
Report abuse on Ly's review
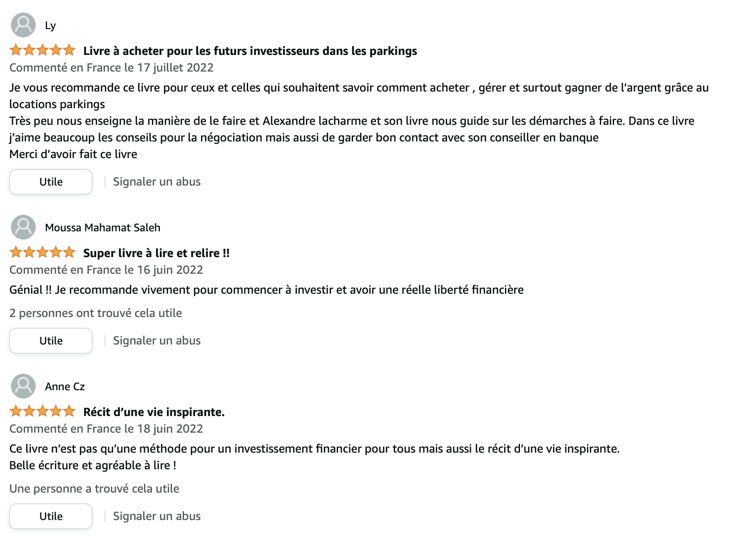click(x=157, y=182)
